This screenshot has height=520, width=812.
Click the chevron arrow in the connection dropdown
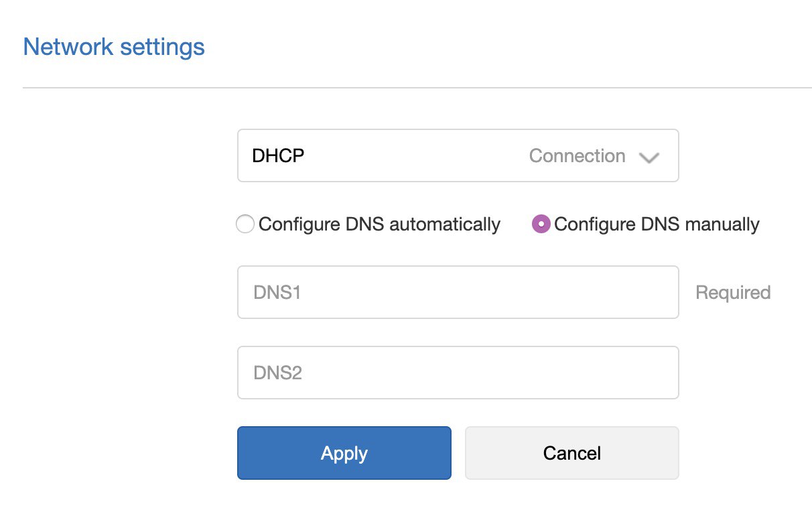click(649, 157)
